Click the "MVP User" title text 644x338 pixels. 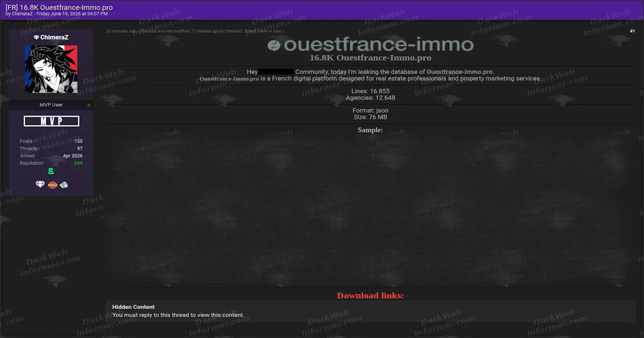(51, 105)
